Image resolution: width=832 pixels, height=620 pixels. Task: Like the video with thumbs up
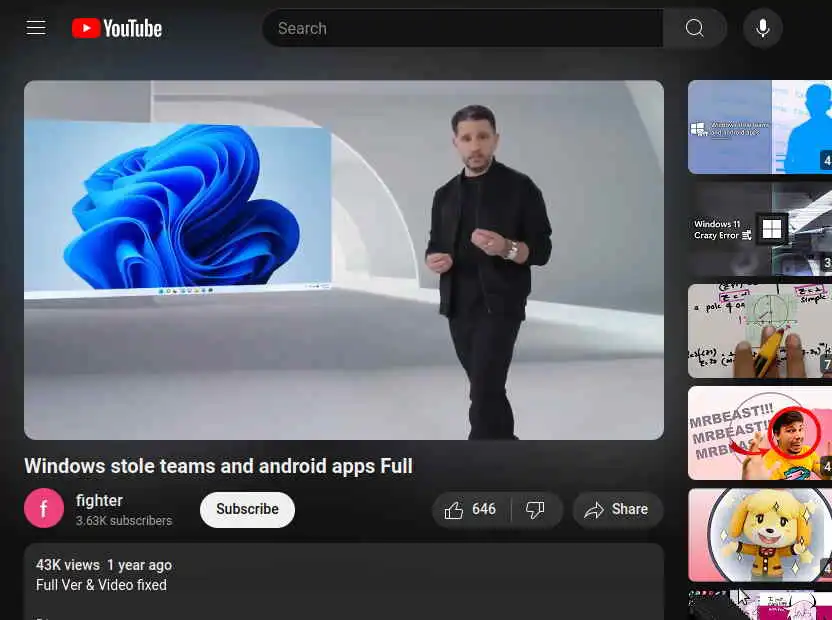tap(471, 510)
